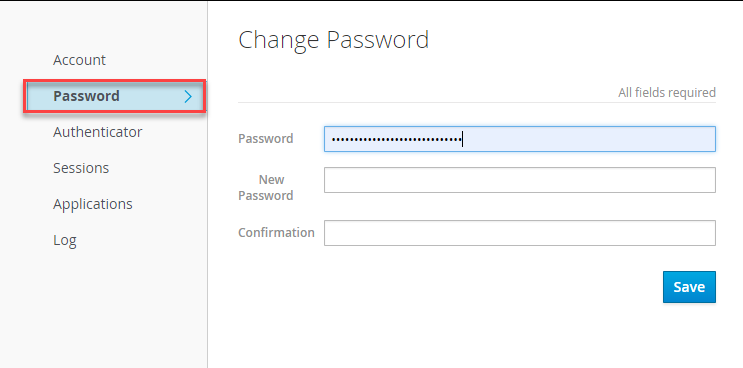Click the blank area left of Save button

click(450, 287)
